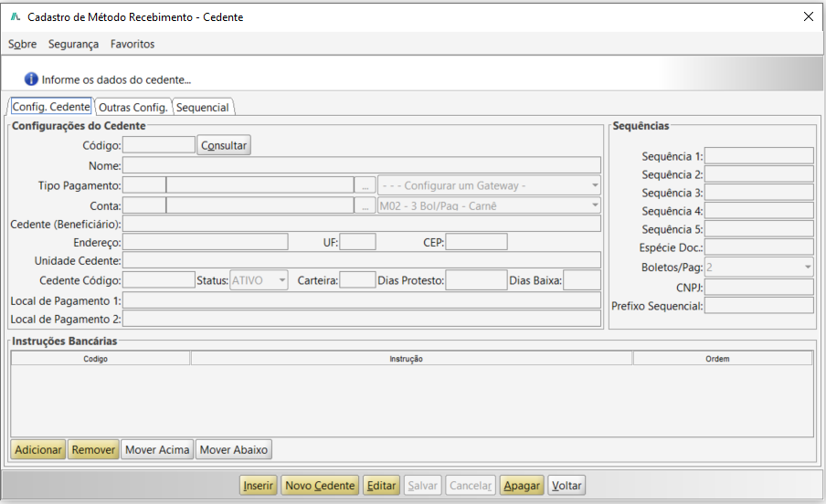Click the Local de Pagamento 2 field
This screenshot has height=504, width=826.
tap(362, 319)
